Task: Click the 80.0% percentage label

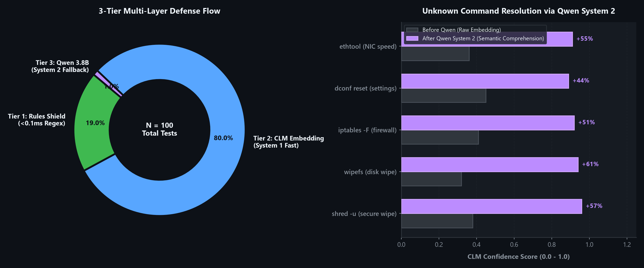Action: pyautogui.click(x=223, y=138)
